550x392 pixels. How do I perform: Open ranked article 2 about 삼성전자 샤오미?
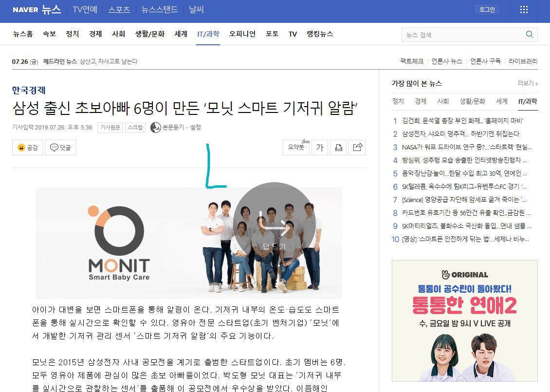pos(460,134)
